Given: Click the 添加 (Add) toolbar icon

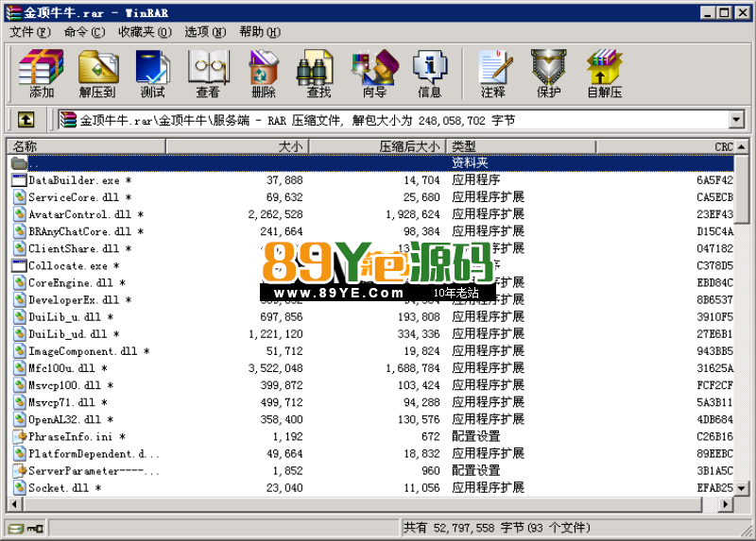Looking at the screenshot, I should point(42,74).
